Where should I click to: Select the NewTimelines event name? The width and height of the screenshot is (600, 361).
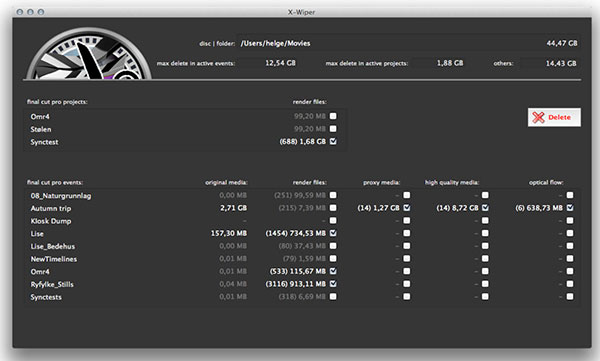click(54, 259)
